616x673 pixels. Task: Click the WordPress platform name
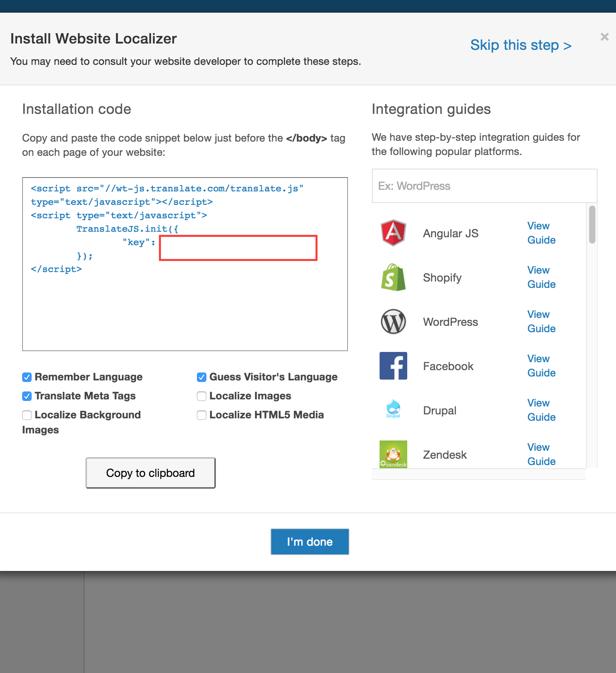[x=451, y=322]
